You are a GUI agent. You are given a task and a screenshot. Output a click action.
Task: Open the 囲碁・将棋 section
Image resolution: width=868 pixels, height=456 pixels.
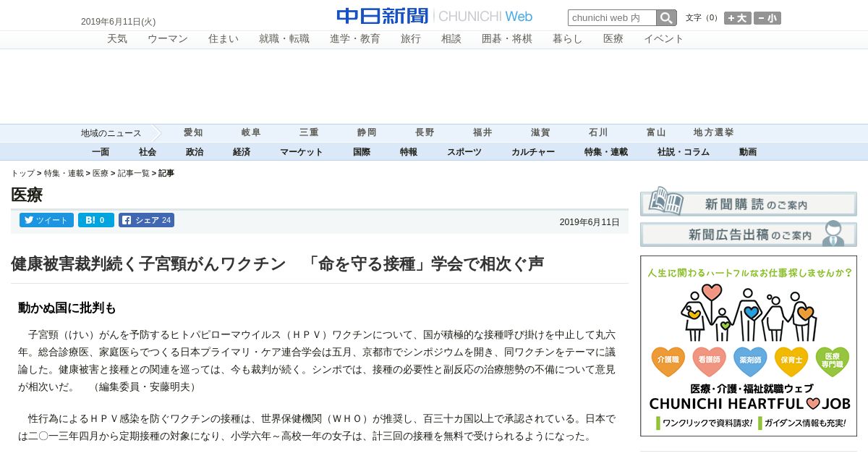coord(507,39)
